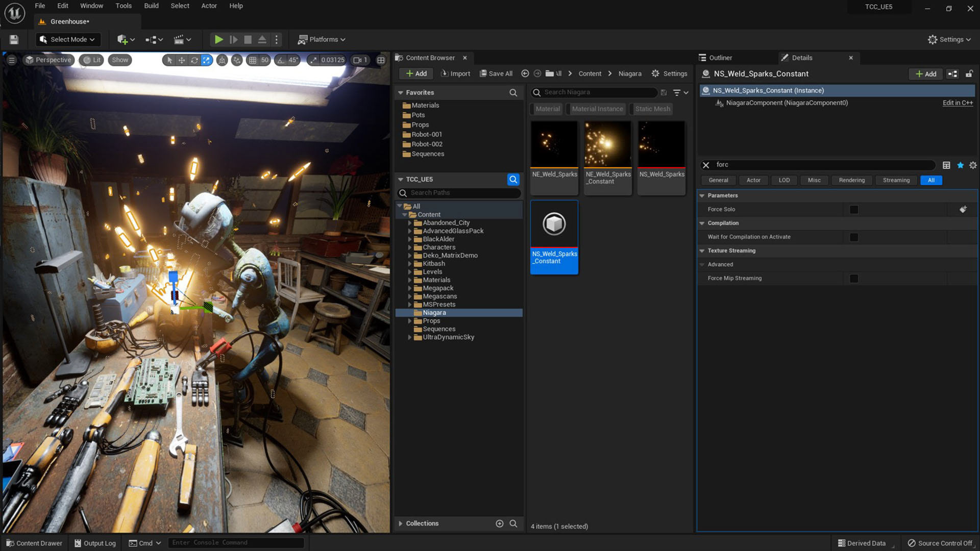Toggle Static Mesh filter
This screenshot has height=551, width=980.
(652, 109)
